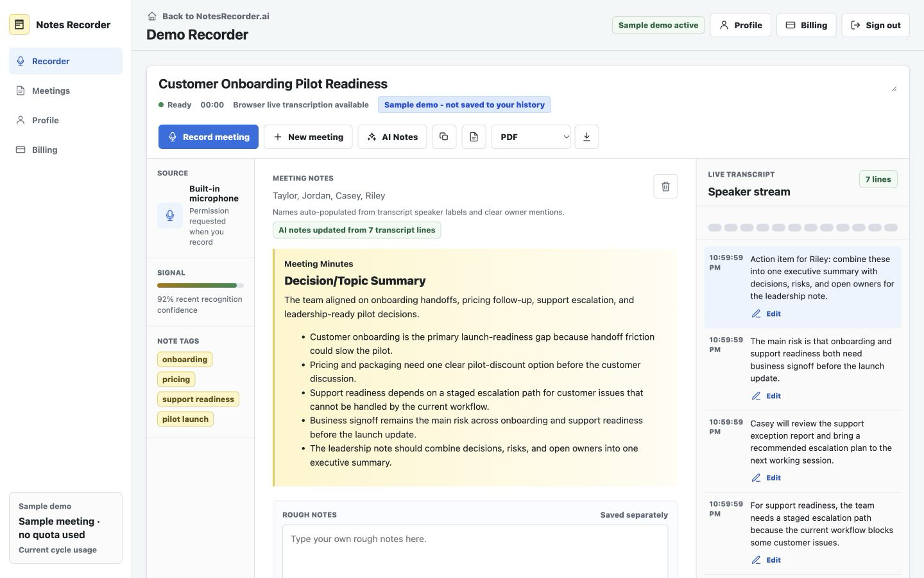Select the support readiness note tag

pos(198,399)
